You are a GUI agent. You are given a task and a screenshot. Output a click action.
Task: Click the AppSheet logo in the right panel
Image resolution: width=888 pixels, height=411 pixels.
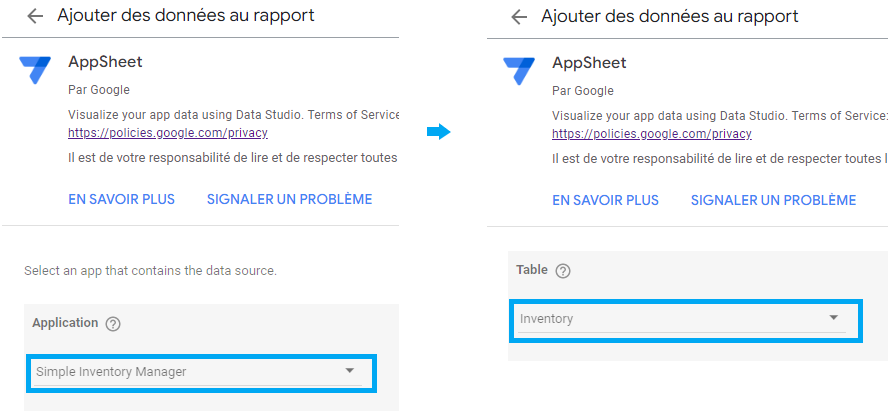click(519, 71)
